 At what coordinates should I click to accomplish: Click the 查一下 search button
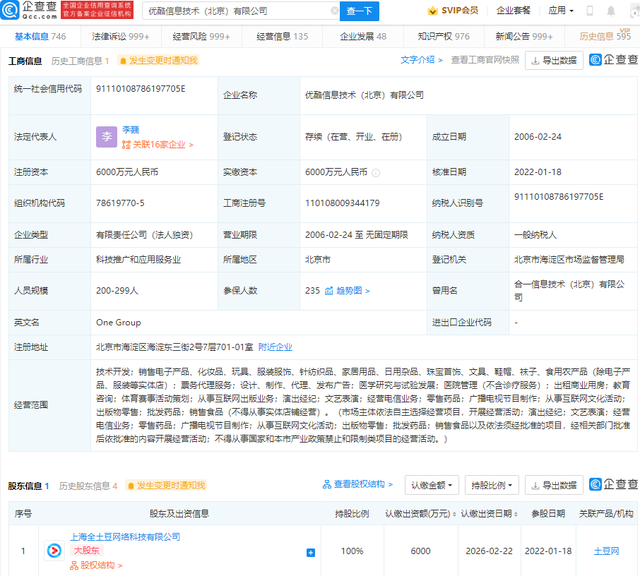pyautogui.click(x=359, y=11)
